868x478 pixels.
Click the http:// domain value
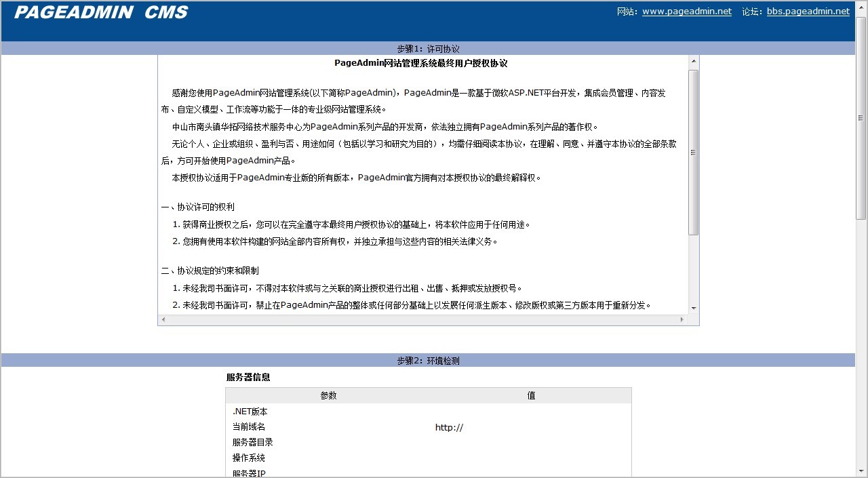pos(449,428)
